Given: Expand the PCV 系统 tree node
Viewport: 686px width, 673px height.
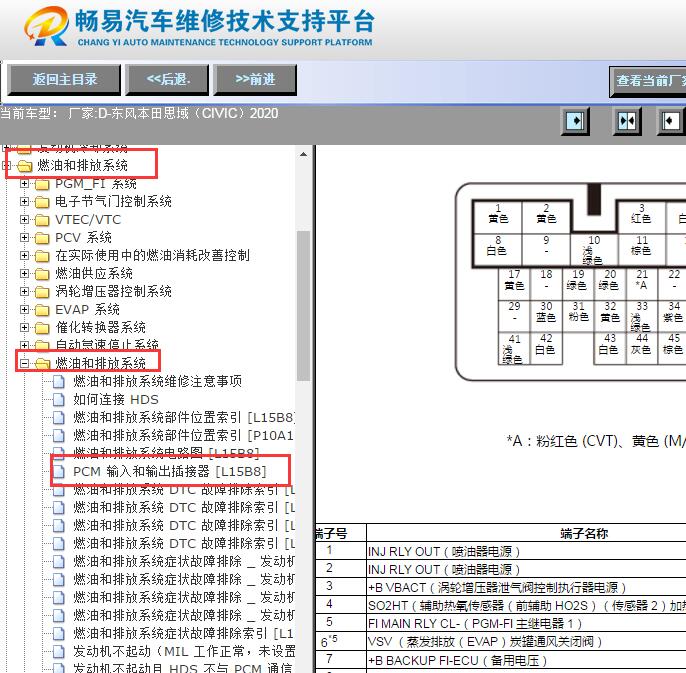Looking at the screenshot, I should 25,238.
